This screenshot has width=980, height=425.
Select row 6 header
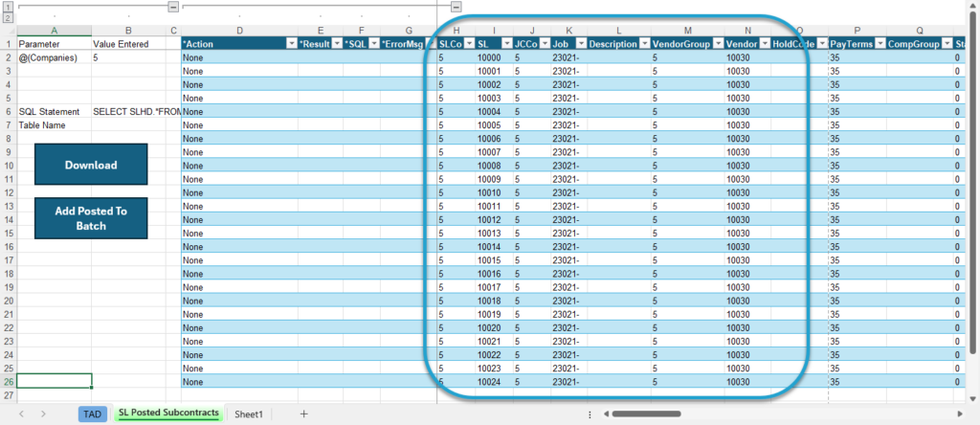(8, 111)
